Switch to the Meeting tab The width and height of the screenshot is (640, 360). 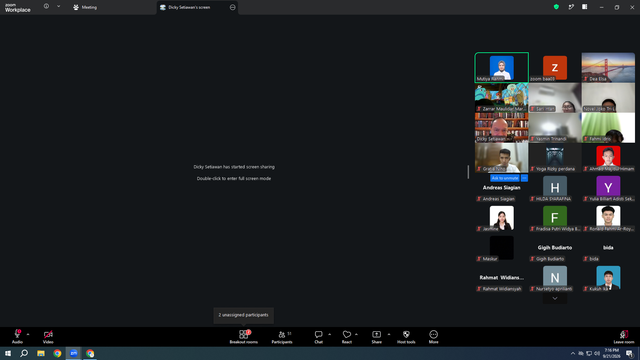(x=85, y=7)
